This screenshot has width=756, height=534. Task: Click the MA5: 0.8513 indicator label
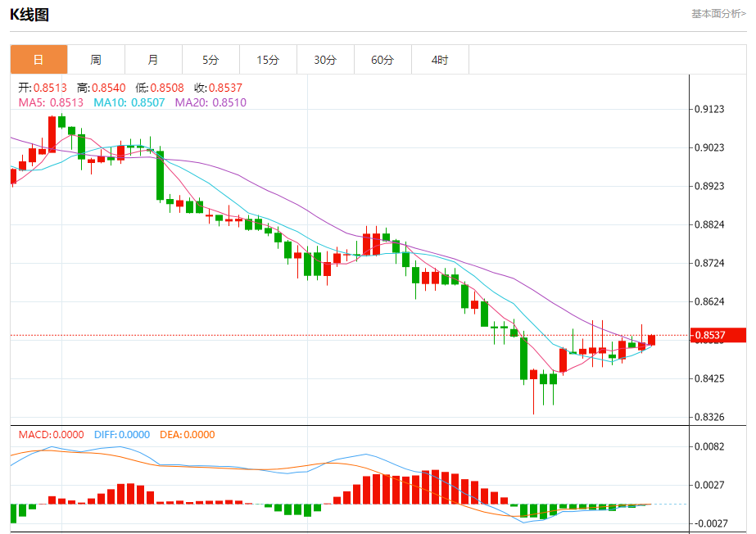51,102
